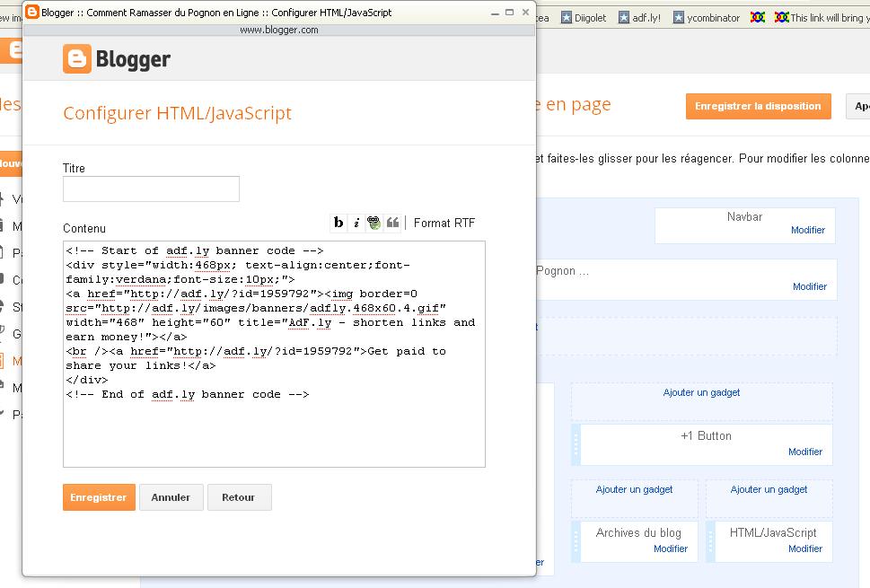The height and width of the screenshot is (588, 870).
Task: Click Ajouter un gadget above Archives du blog
Action: coord(634,490)
